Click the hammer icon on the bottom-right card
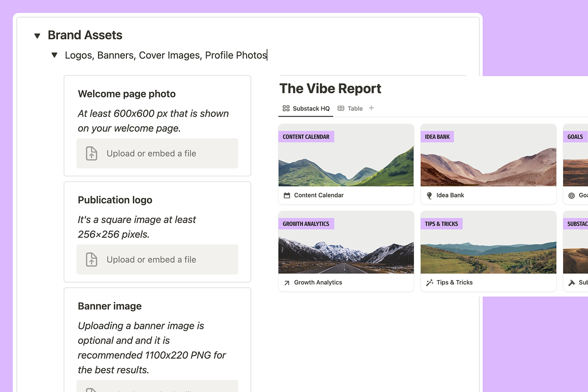 [x=571, y=283]
